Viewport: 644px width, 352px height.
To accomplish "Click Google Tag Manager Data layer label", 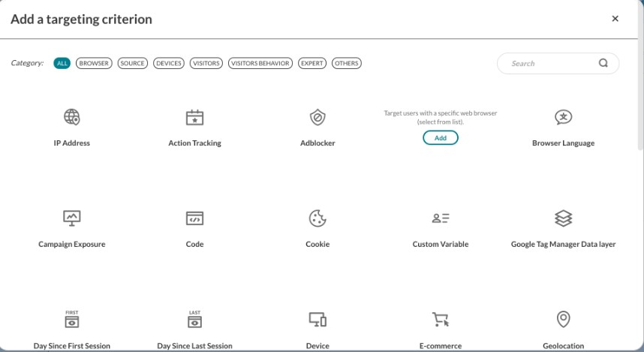I will pyautogui.click(x=563, y=244).
